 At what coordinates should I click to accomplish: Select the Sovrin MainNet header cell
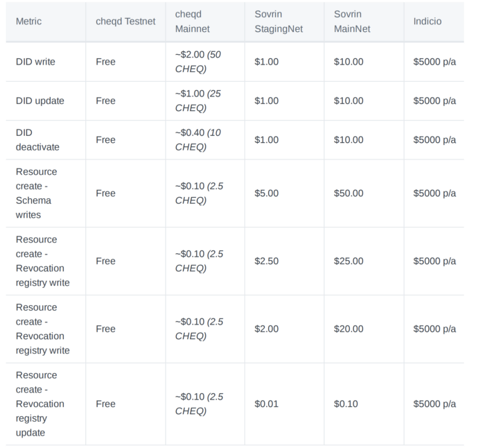click(352, 21)
